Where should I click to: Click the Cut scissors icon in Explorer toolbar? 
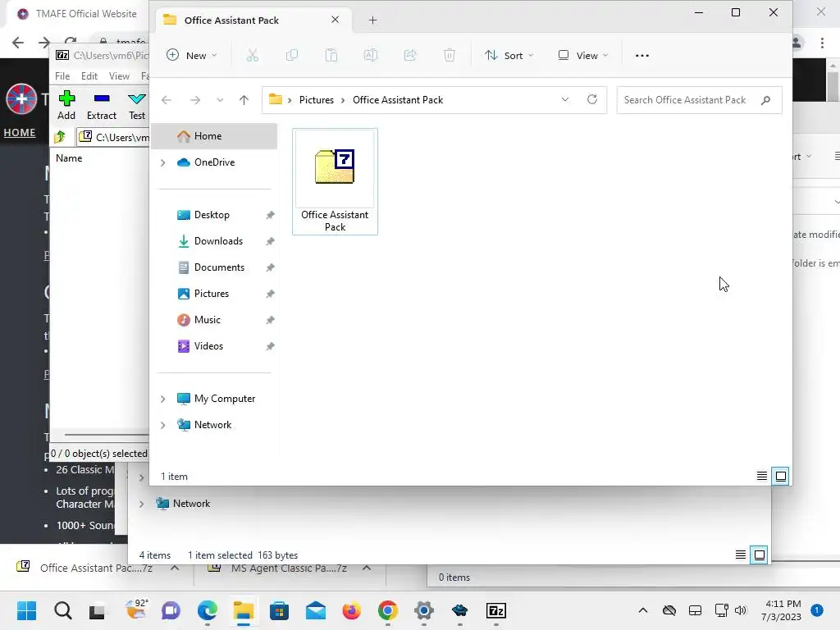253,55
